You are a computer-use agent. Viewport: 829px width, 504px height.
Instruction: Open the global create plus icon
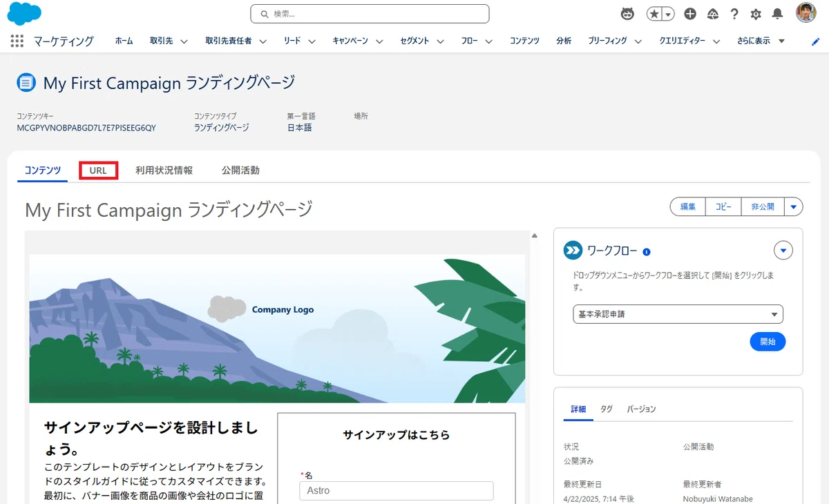(690, 14)
